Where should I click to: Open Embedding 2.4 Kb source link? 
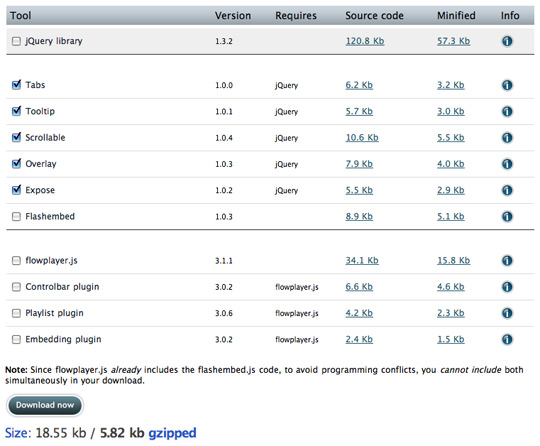(359, 340)
